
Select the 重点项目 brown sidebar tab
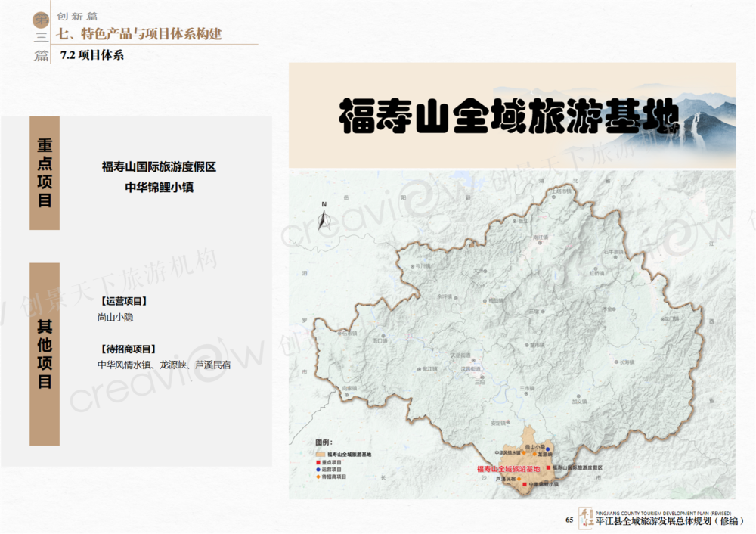pos(45,173)
